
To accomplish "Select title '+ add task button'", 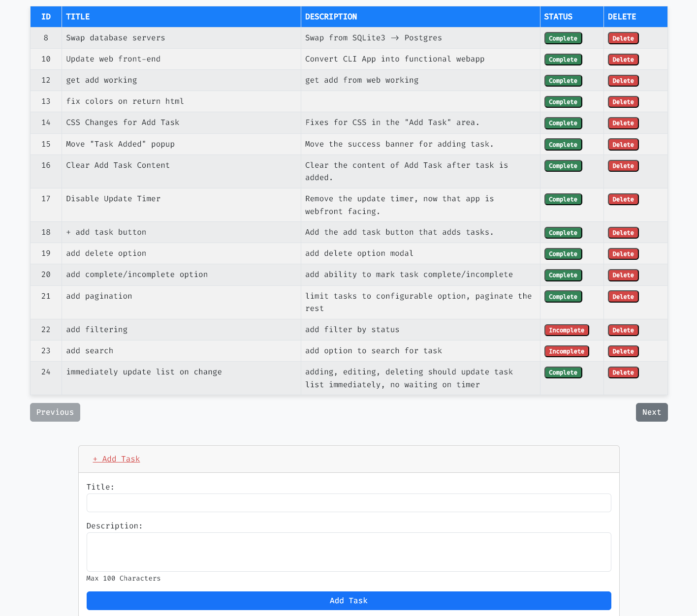I will (106, 232).
